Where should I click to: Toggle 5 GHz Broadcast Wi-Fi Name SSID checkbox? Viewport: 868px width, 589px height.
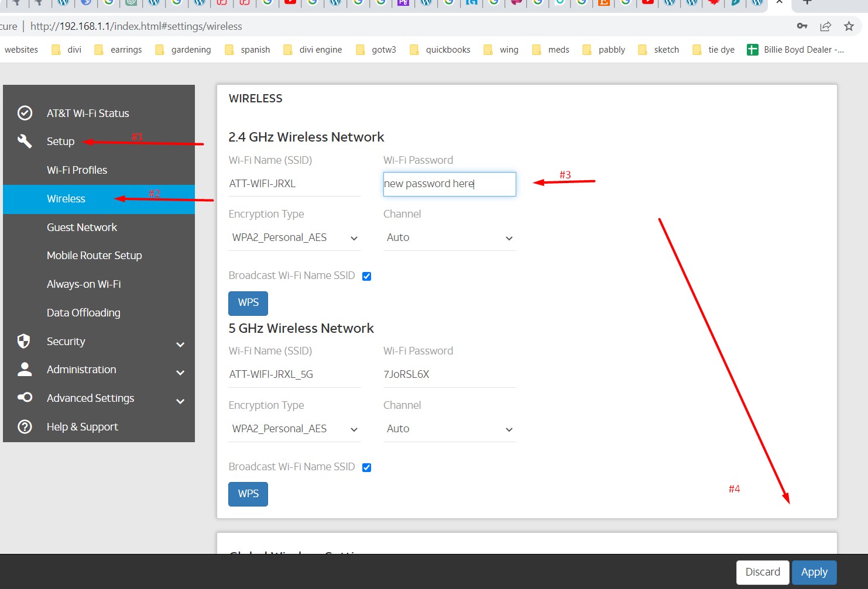coord(366,467)
